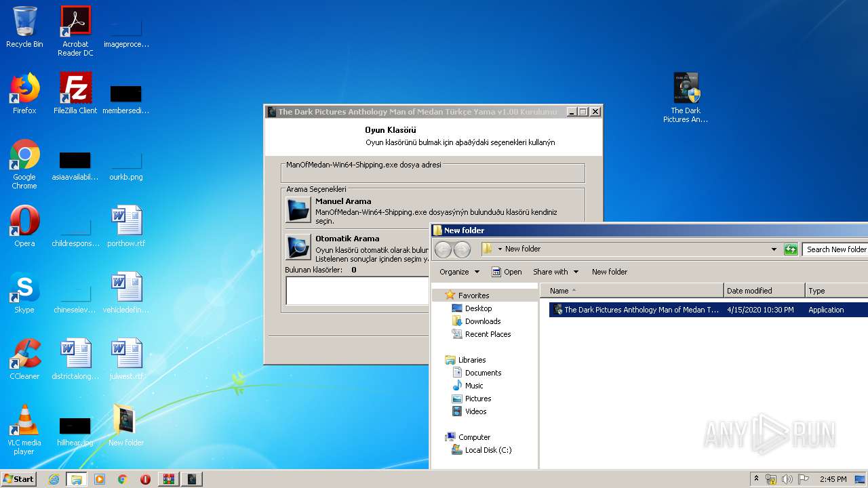Select New folder icon on desktop

point(126,426)
